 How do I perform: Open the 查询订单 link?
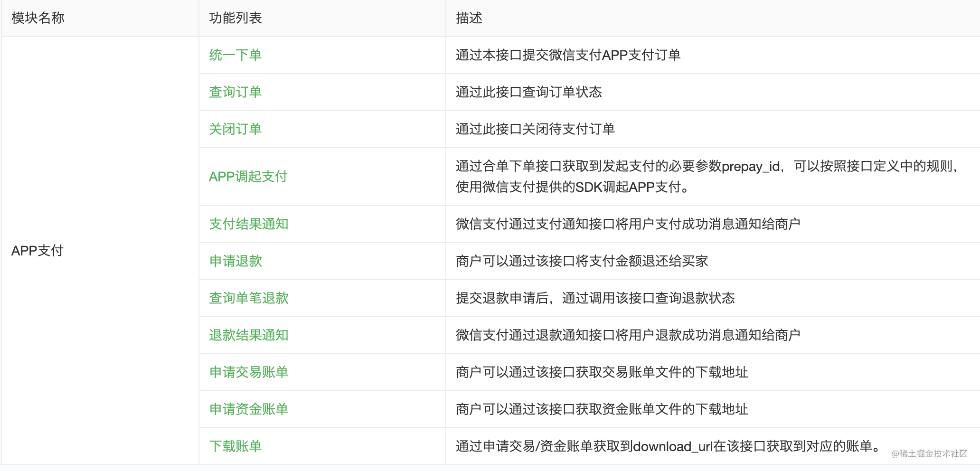tap(236, 92)
